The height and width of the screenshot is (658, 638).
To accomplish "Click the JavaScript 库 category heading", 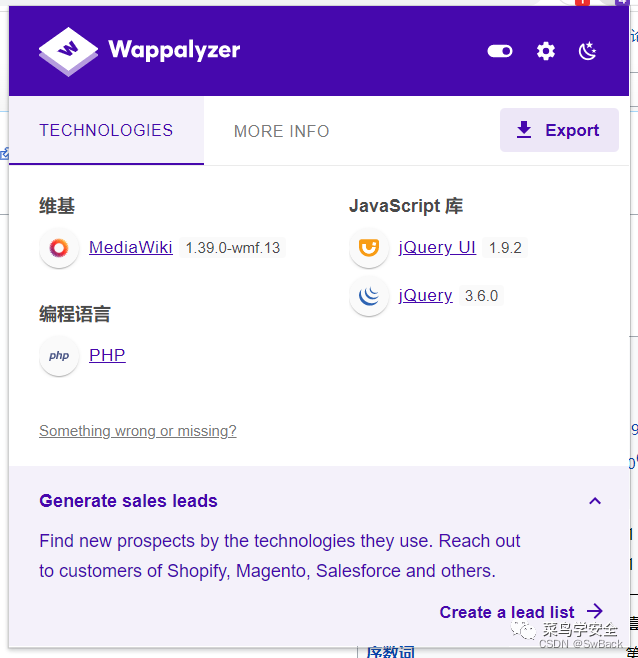I will tap(406, 206).
